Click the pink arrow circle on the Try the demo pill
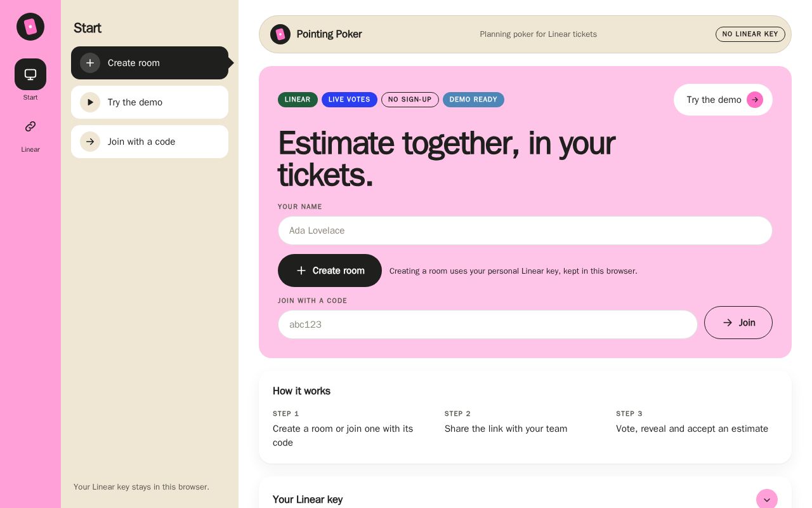Viewport: 812px width, 508px height. [x=755, y=100]
